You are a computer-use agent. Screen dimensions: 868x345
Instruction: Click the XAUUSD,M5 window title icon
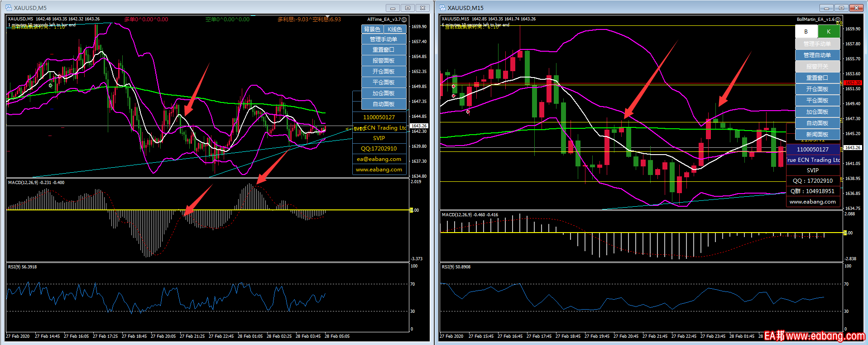9,8
